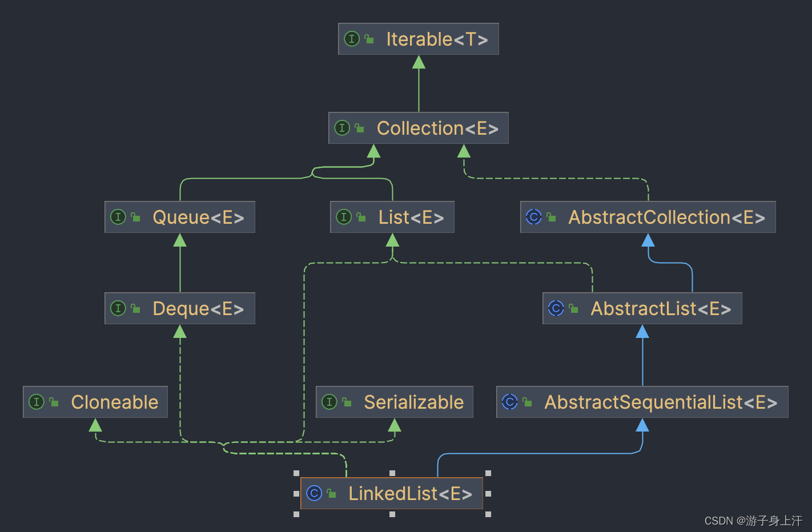Click the public lock icon on AbstractList<E>
Viewport: 812px width, 532px height.
pos(574,308)
